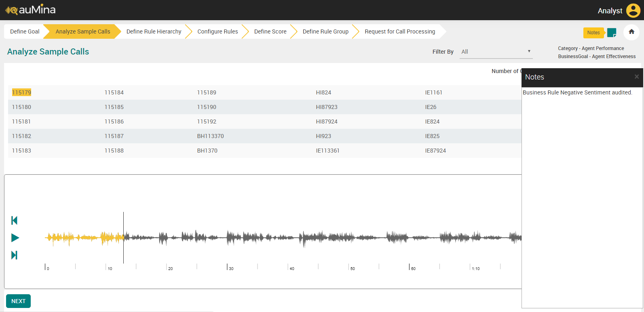Select call HI824

323,92
